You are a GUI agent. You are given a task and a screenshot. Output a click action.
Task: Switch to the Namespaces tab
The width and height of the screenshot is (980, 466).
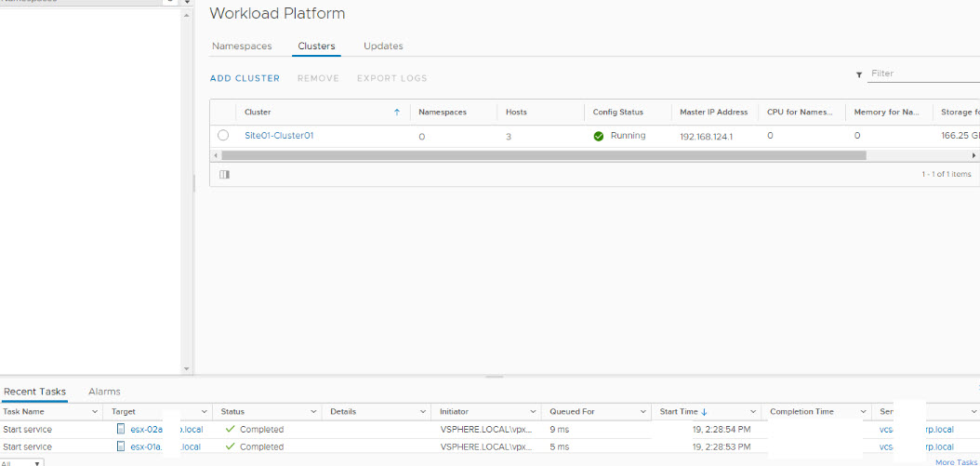click(242, 46)
